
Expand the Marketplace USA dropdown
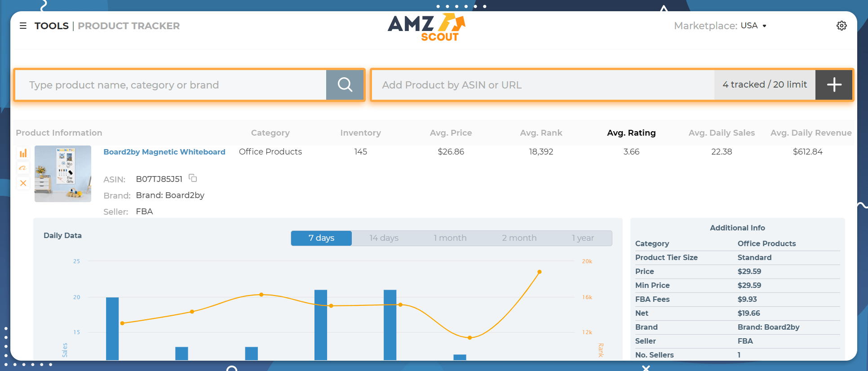click(753, 26)
